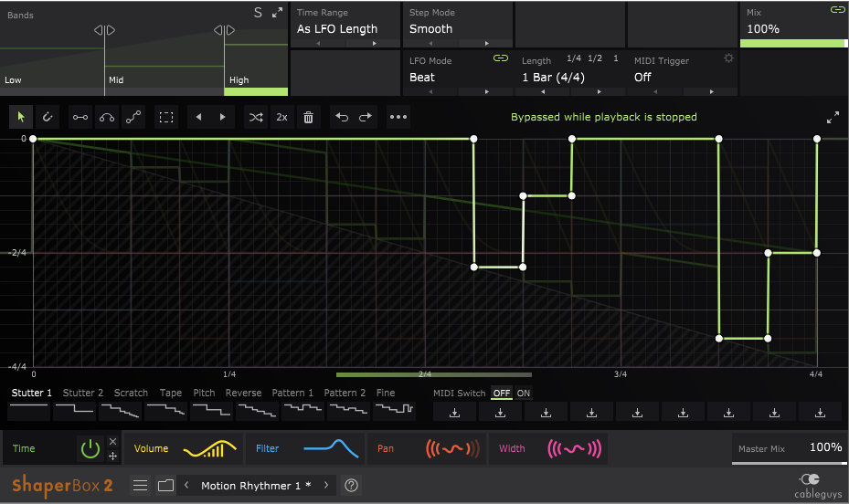The image size is (849, 504).
Task: Open the Step Mode Smooth dropdown
Action: (x=431, y=29)
